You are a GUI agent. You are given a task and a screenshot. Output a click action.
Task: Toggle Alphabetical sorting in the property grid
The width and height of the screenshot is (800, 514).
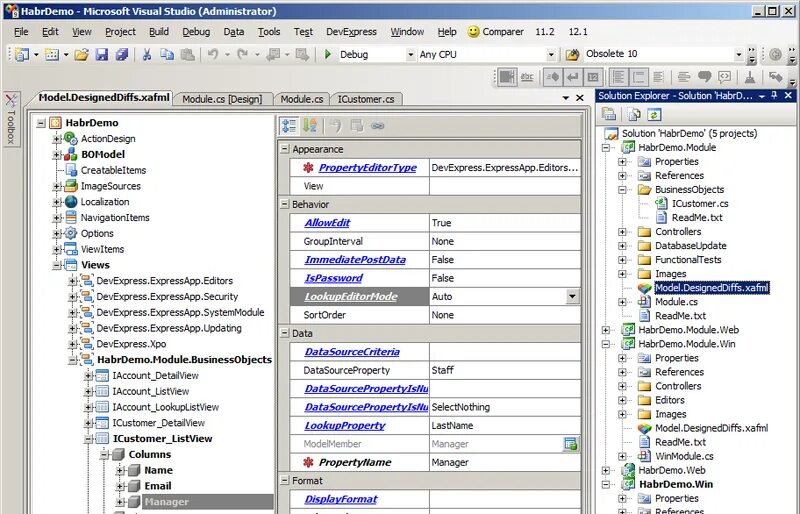click(x=310, y=126)
